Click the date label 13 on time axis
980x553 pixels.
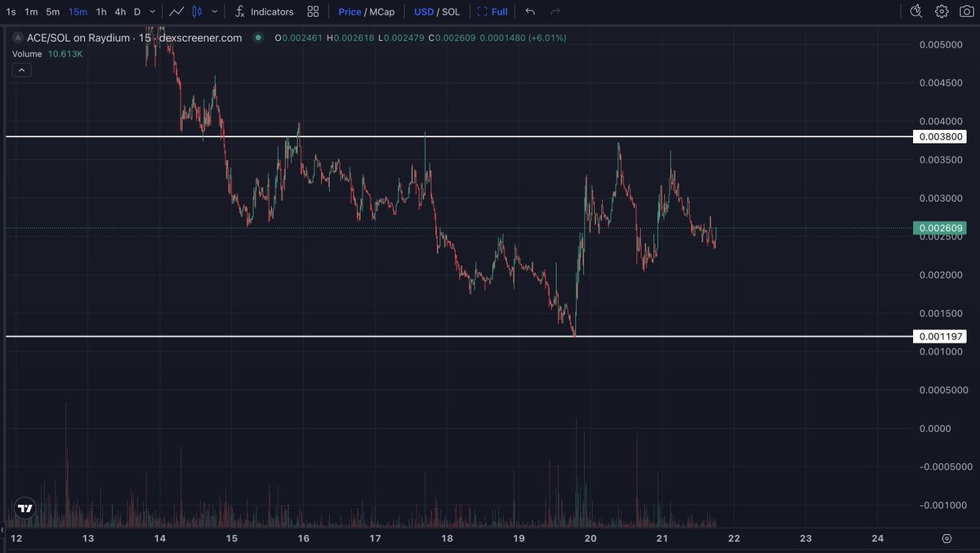[x=88, y=538]
